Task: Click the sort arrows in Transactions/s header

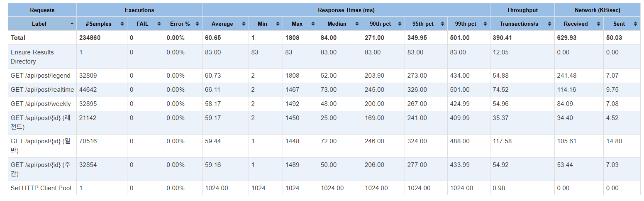Action: tap(550, 24)
